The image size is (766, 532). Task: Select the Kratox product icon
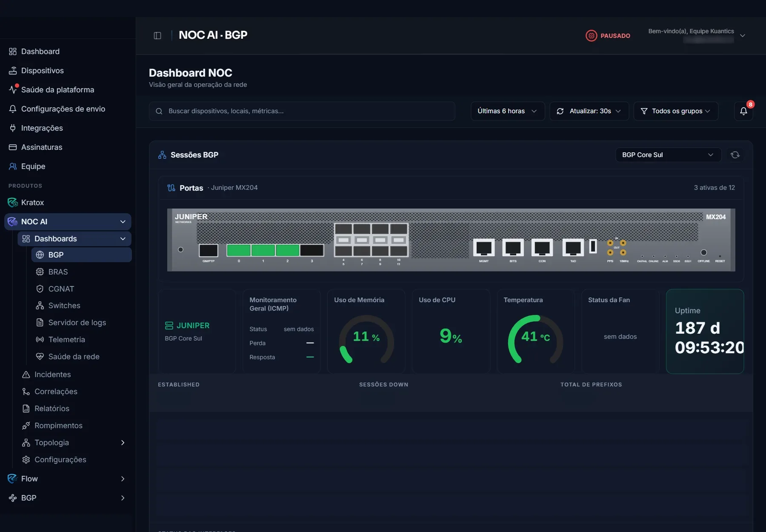(x=13, y=203)
